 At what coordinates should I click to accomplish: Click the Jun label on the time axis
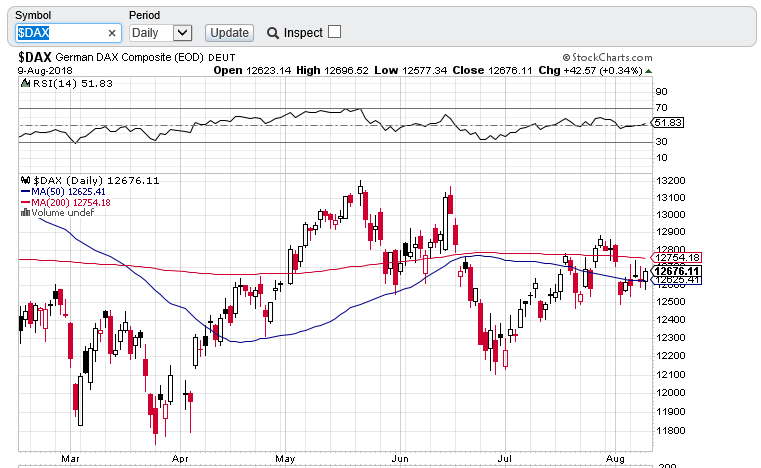point(400,458)
